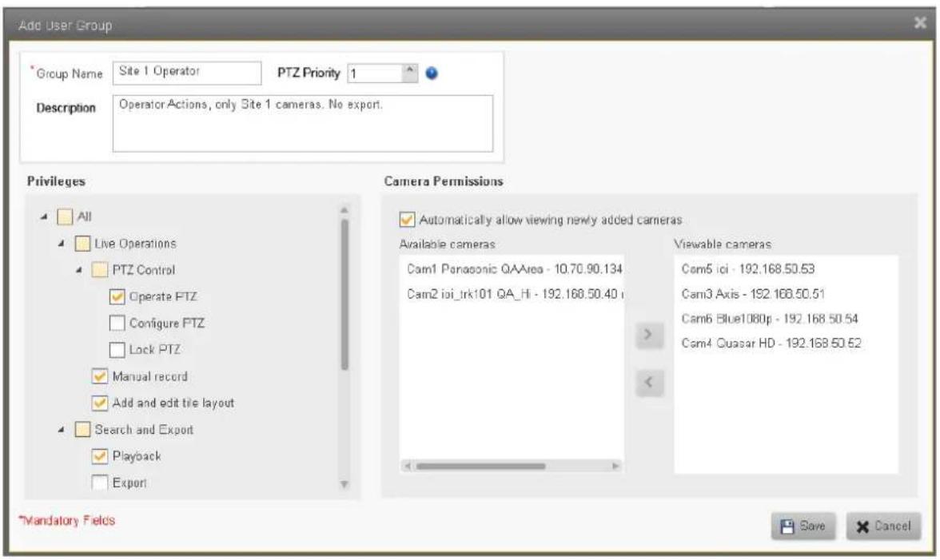Click Privileges scrollbar down arrow
940x560 pixels.
[x=344, y=484]
